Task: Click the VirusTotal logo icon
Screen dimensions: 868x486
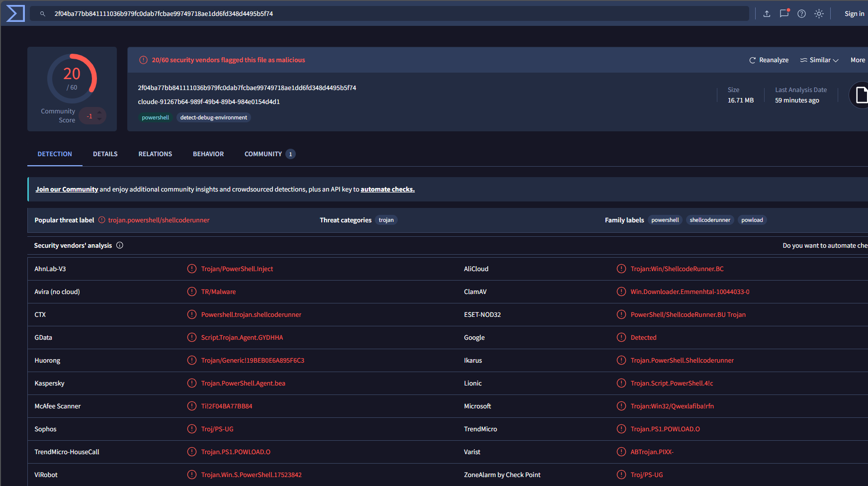Action: 15,13
